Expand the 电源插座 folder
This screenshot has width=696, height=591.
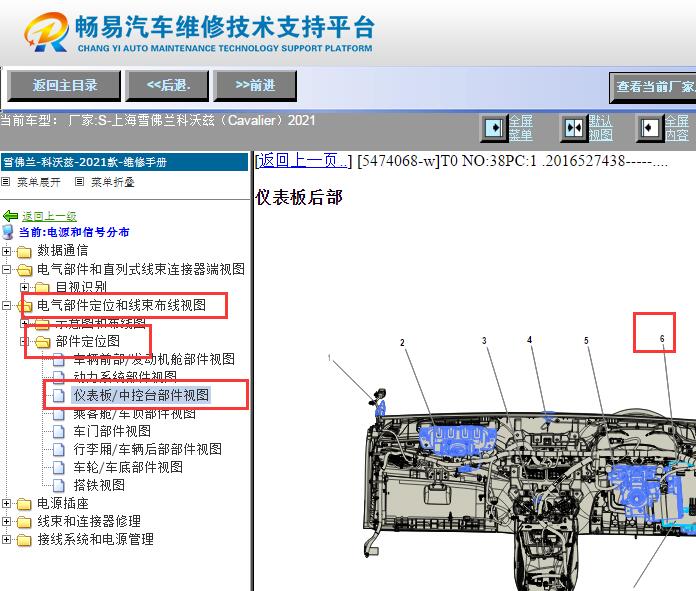tap(6, 504)
